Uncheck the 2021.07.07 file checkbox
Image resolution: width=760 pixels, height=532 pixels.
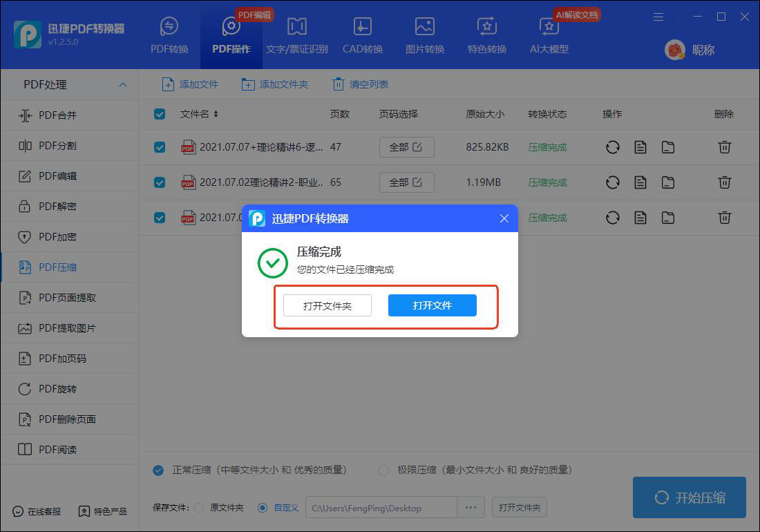tap(160, 147)
